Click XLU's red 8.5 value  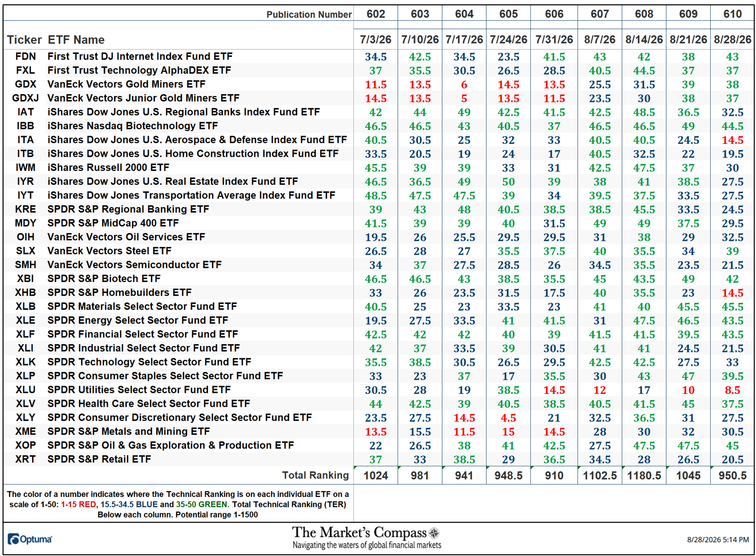(732, 390)
